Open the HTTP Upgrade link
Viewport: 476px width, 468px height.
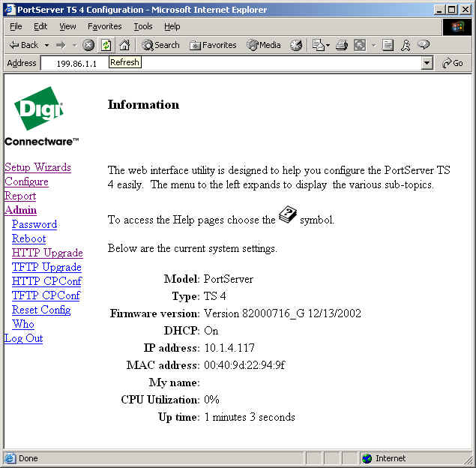(x=47, y=253)
